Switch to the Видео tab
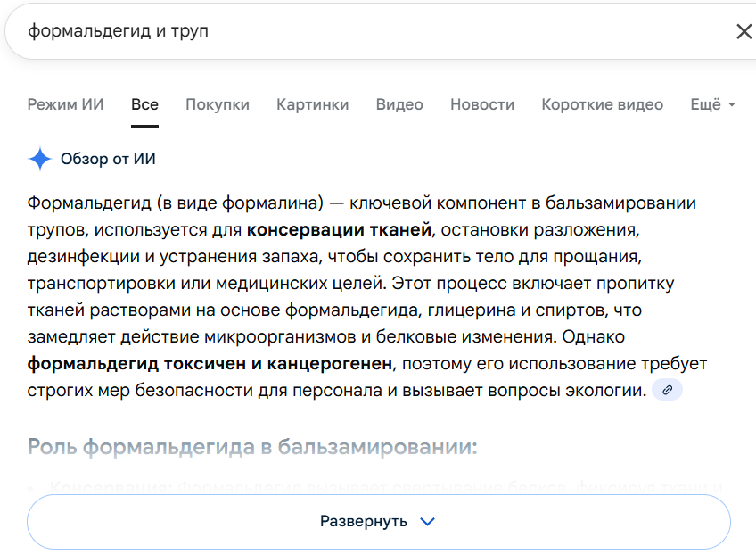 point(399,104)
